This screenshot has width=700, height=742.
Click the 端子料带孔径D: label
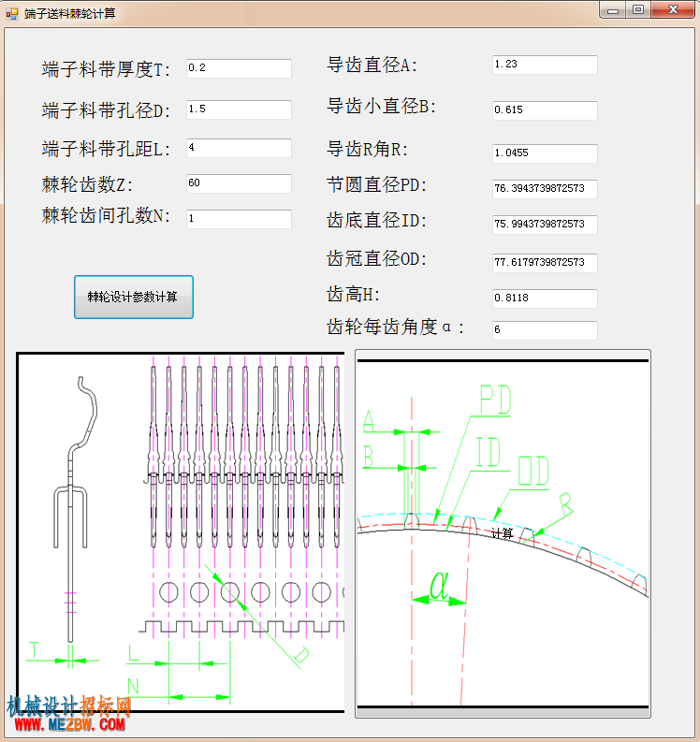pyautogui.click(x=106, y=110)
